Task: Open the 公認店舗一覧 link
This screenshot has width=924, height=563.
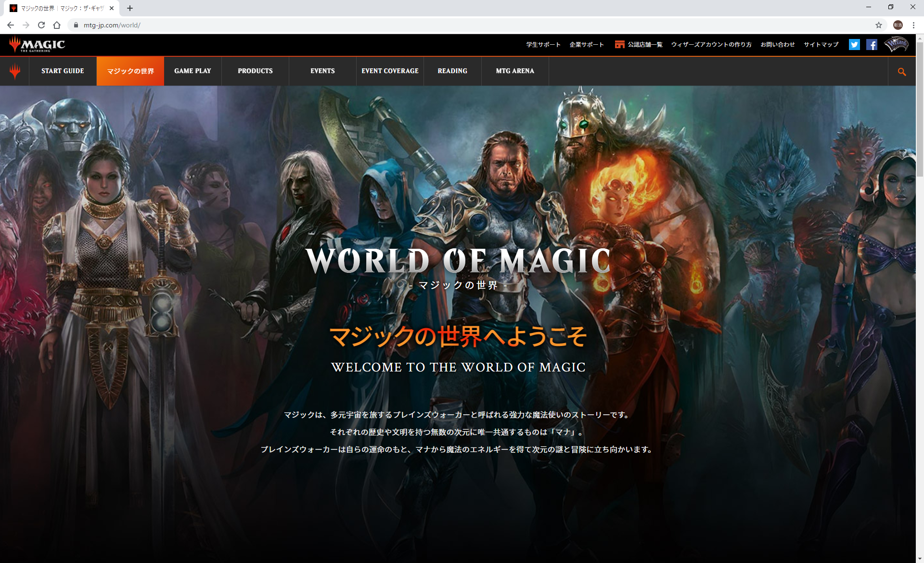Action: [x=639, y=45]
